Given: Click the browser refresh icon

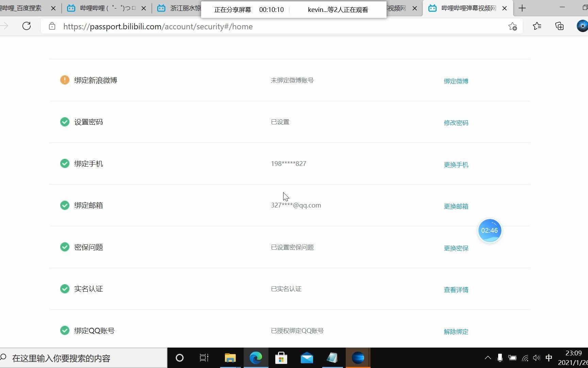Looking at the screenshot, I should [x=27, y=26].
